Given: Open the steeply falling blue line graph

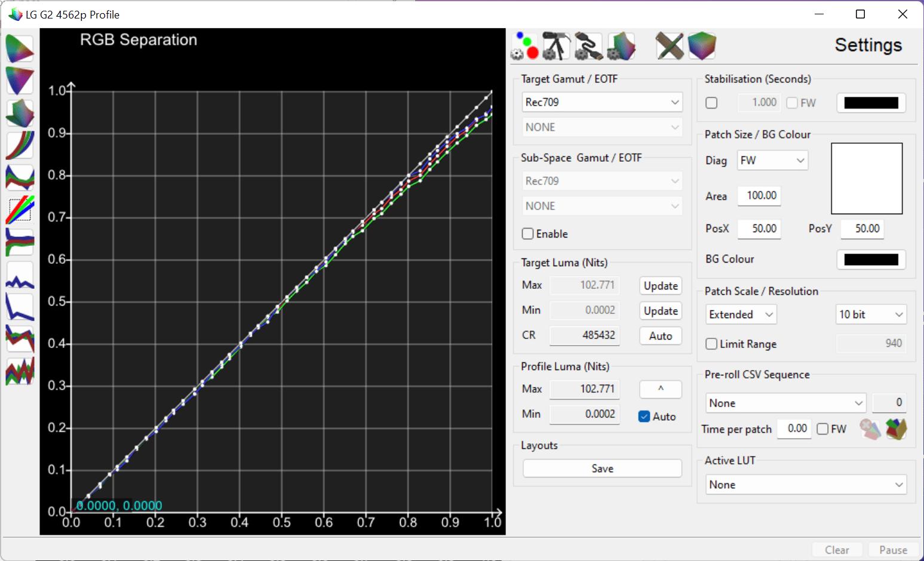Looking at the screenshot, I should [x=20, y=307].
